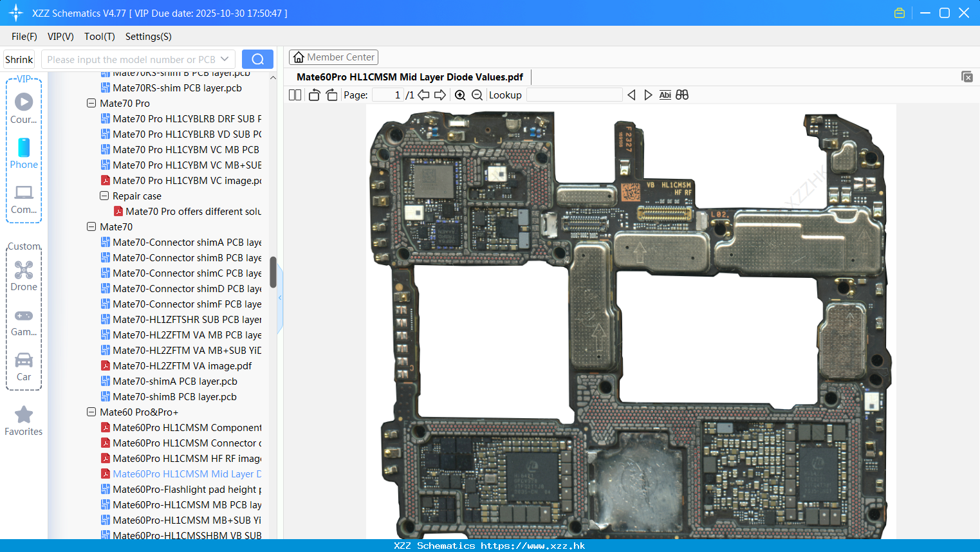Open the model number dropdown arrow
This screenshot has width=980, height=552.
pos(225,59)
